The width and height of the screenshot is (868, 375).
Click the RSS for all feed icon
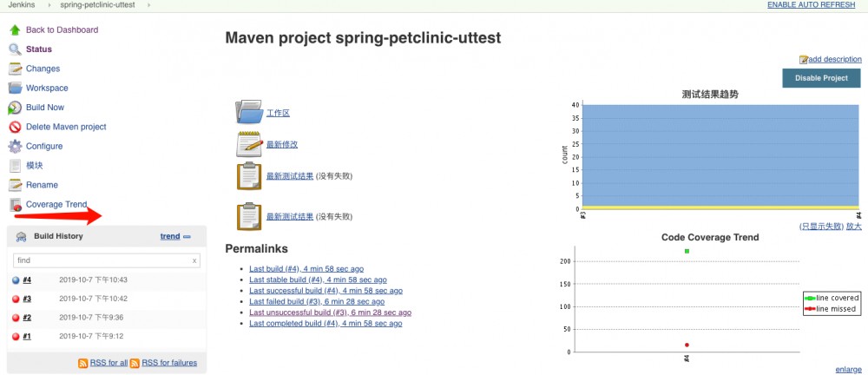83,363
